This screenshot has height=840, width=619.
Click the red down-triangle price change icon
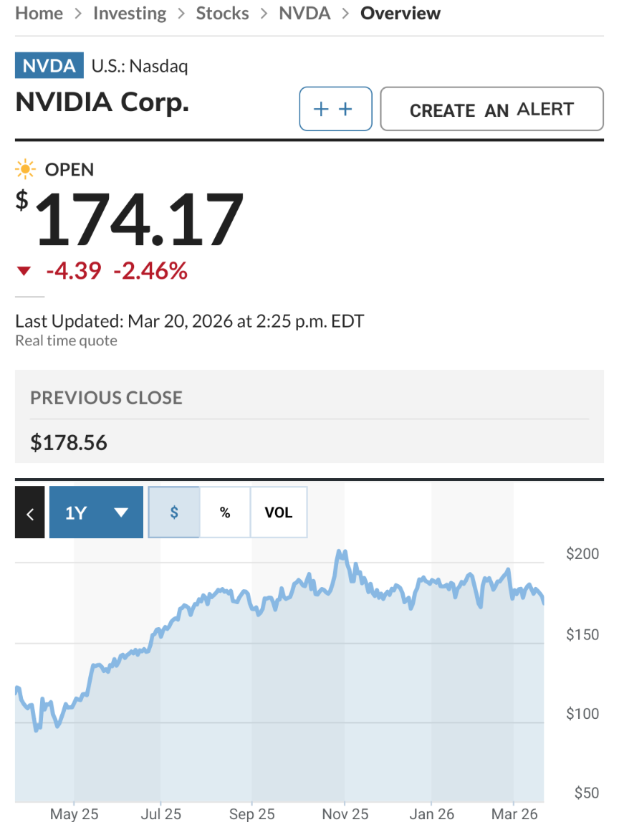(x=24, y=271)
